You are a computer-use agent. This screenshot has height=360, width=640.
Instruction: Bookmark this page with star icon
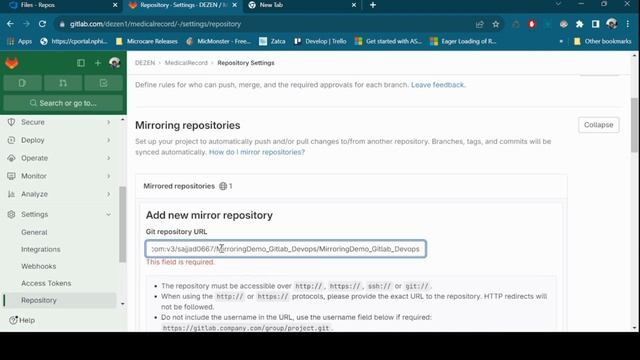[496, 24]
